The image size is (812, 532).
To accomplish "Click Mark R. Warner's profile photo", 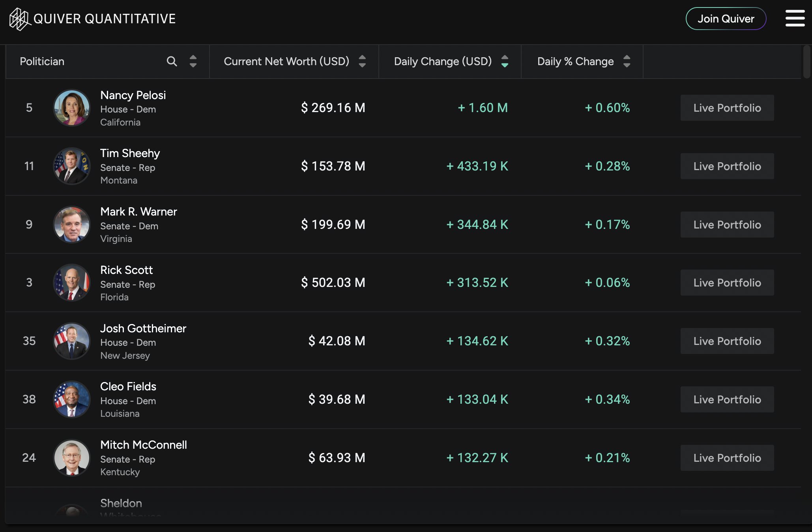I will pos(72,225).
